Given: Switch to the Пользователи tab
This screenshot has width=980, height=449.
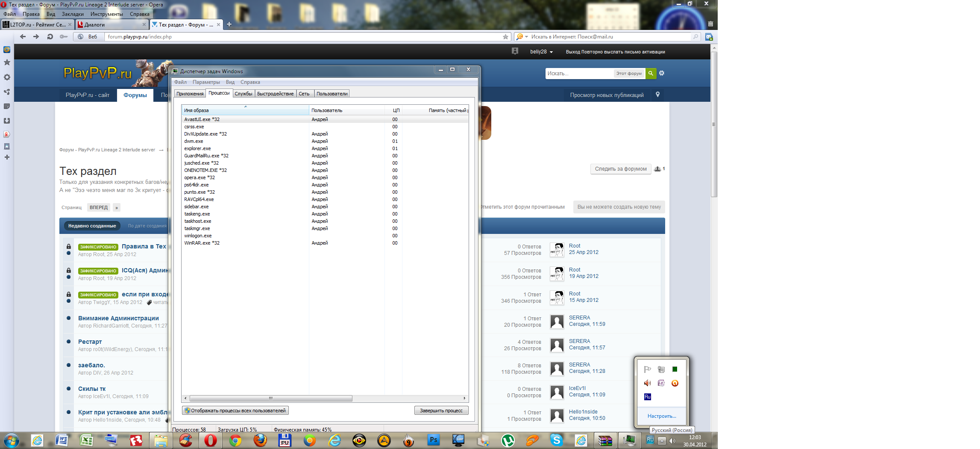Looking at the screenshot, I should tap(332, 94).
